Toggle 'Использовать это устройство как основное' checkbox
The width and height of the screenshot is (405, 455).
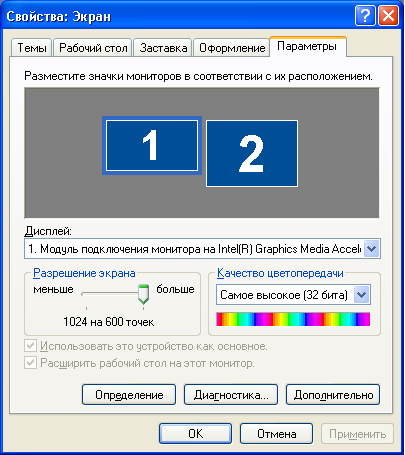31,346
